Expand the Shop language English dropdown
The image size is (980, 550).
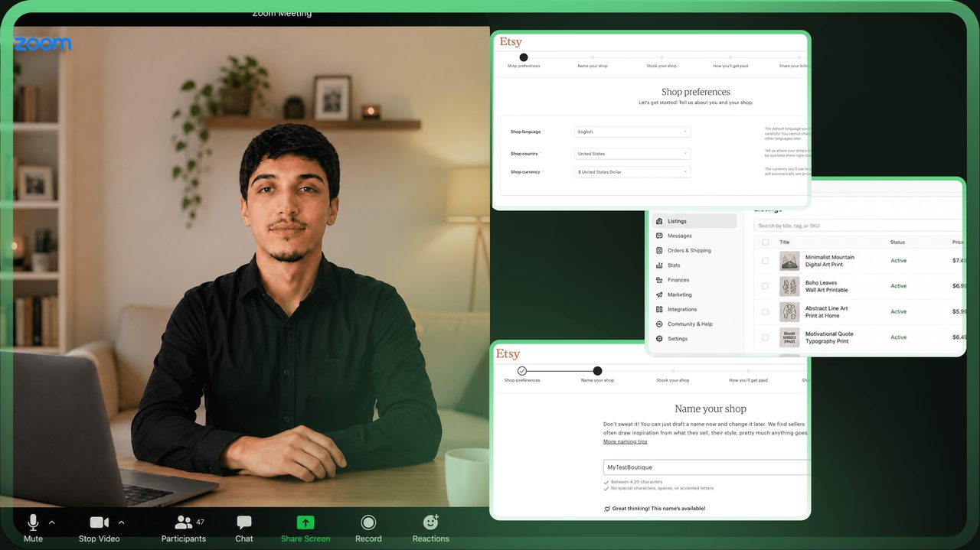[632, 132]
